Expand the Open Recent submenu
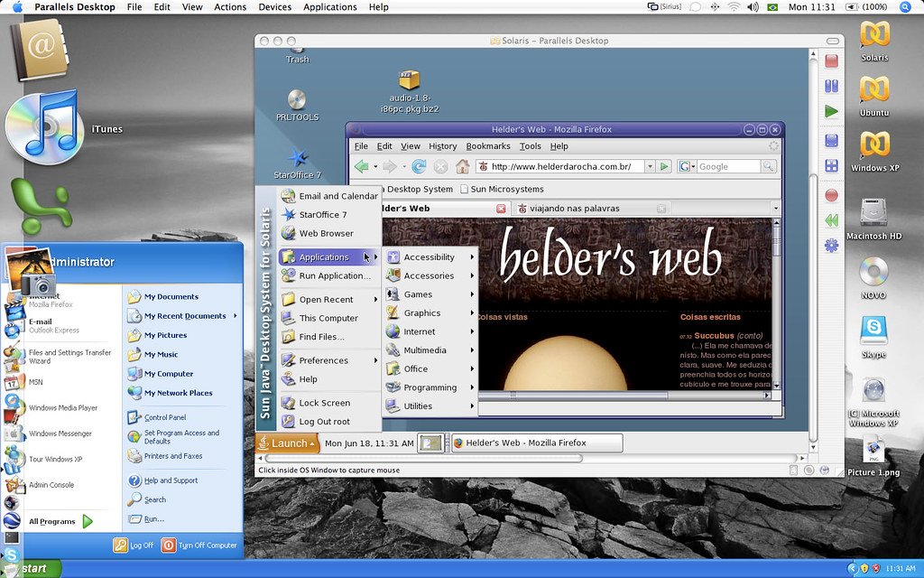 click(x=328, y=300)
